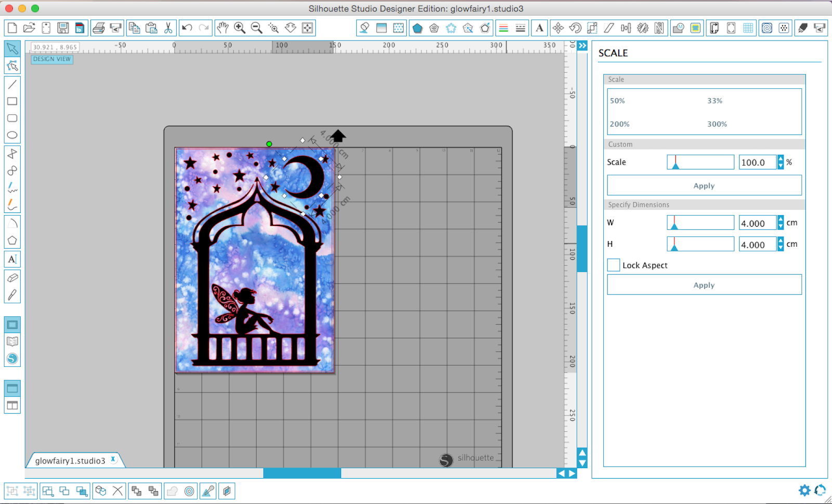Open the Rotate panel
The height and width of the screenshot is (504, 832).
coord(575,28)
